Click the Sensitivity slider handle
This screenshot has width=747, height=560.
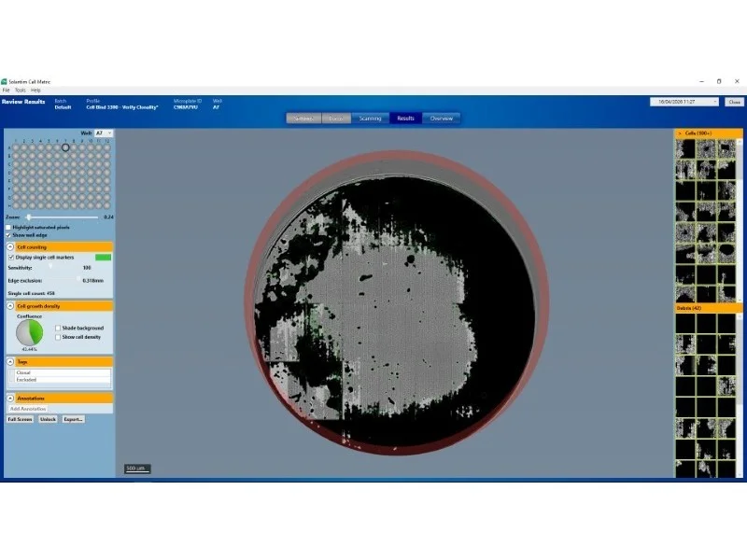[50, 268]
